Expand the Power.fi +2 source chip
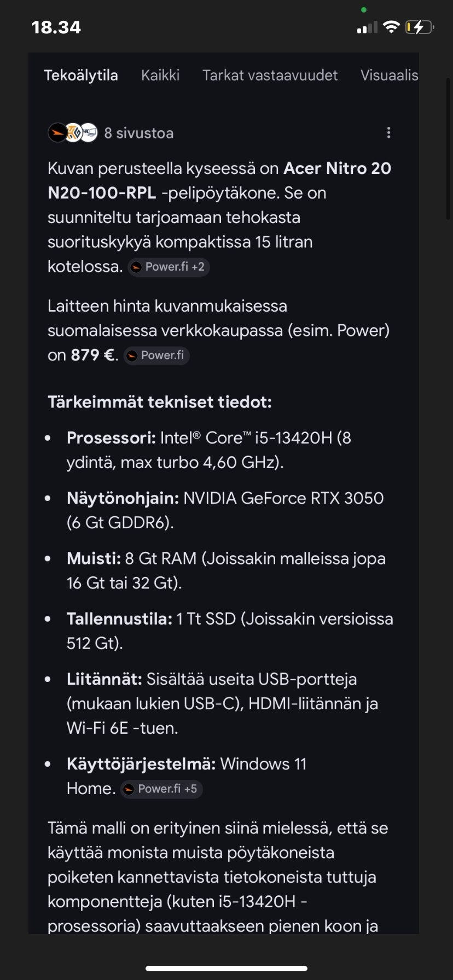The height and width of the screenshot is (980, 453). pyautogui.click(x=169, y=267)
